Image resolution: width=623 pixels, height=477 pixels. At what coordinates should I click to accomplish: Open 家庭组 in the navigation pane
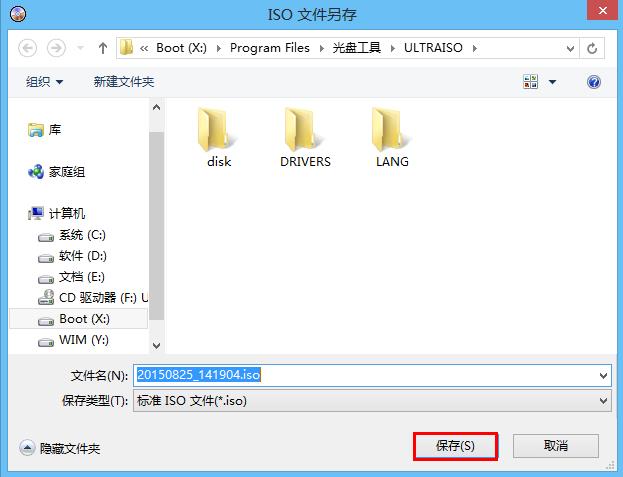(56, 172)
